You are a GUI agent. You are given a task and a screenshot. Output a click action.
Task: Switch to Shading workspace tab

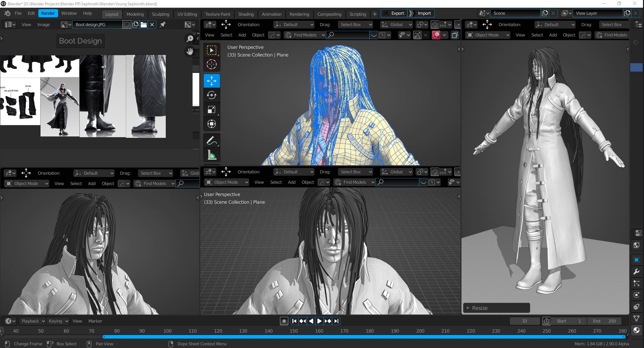click(246, 14)
